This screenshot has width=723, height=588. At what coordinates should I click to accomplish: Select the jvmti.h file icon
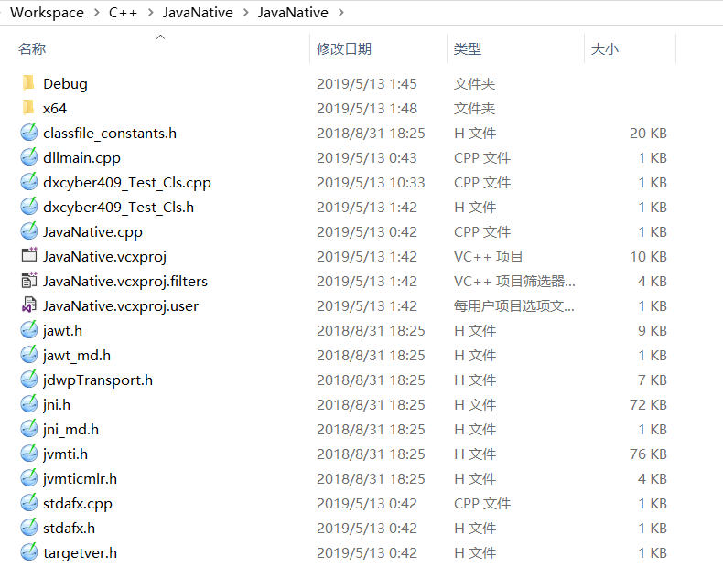coord(29,454)
